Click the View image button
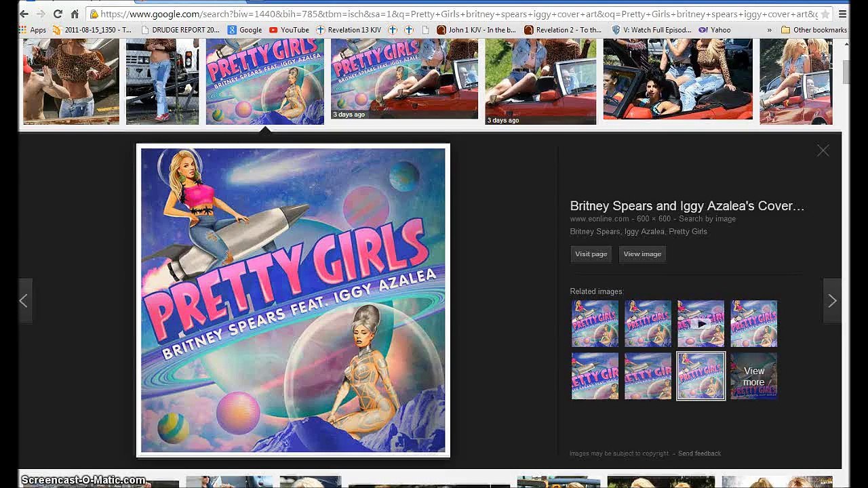The width and height of the screenshot is (868, 488). (642, 254)
